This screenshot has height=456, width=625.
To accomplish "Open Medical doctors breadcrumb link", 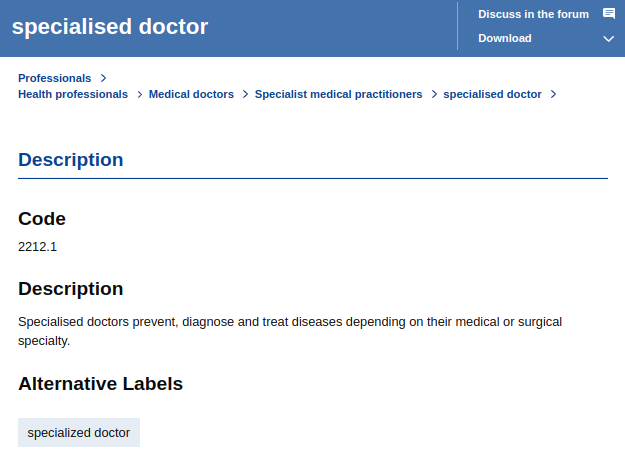I will 191,94.
